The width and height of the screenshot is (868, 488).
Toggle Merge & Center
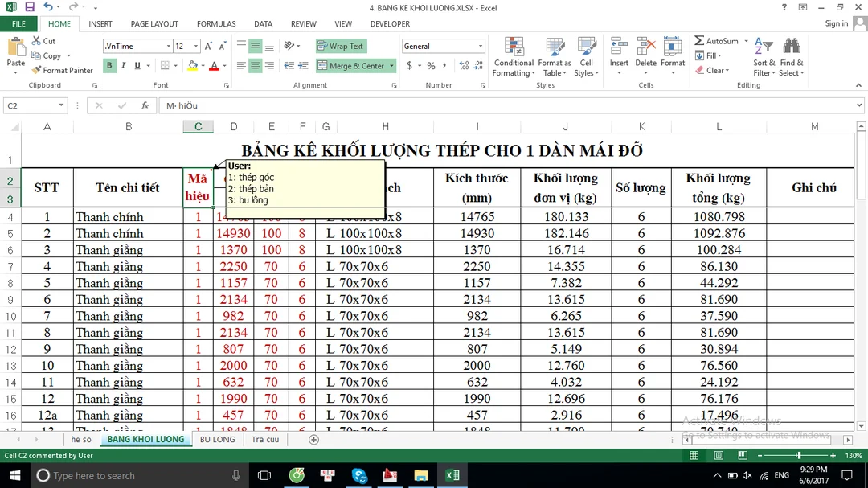351,65
